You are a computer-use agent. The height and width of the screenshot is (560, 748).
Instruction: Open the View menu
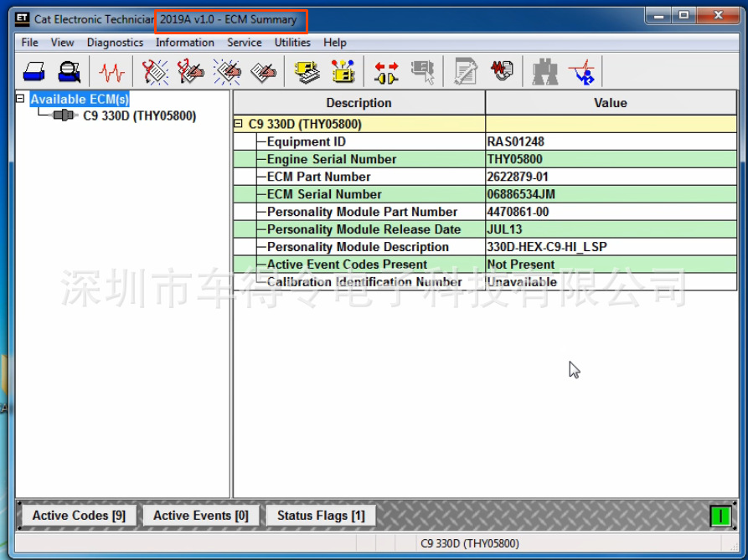(63, 43)
